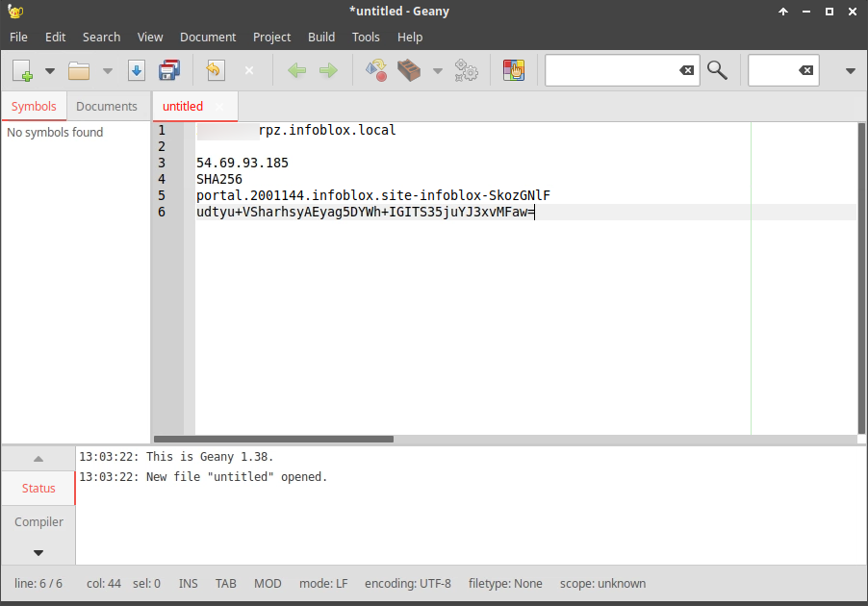
Task: Reload the current file from disk
Action: (x=216, y=70)
